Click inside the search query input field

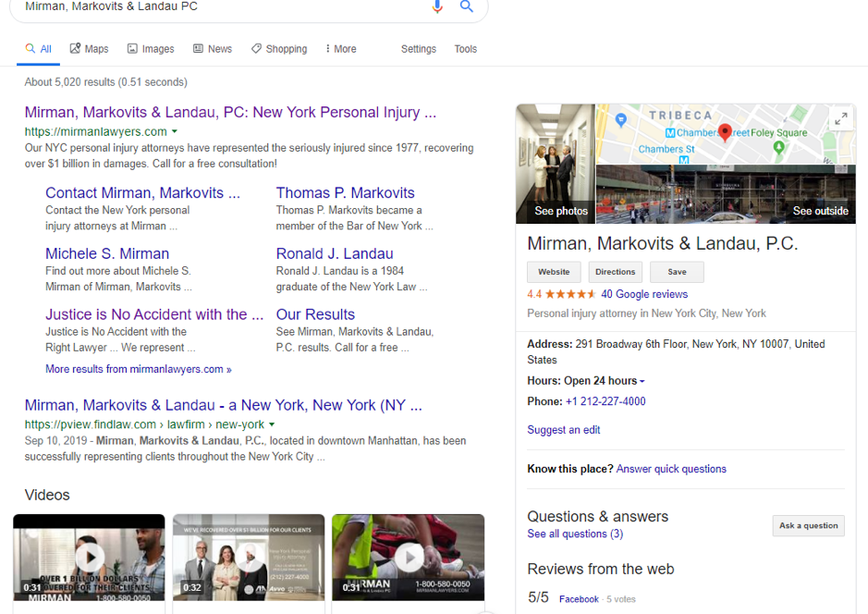(222, 6)
